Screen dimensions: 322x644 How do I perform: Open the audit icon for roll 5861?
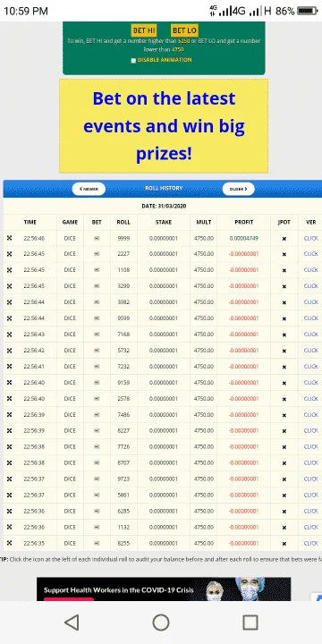click(x=9, y=495)
